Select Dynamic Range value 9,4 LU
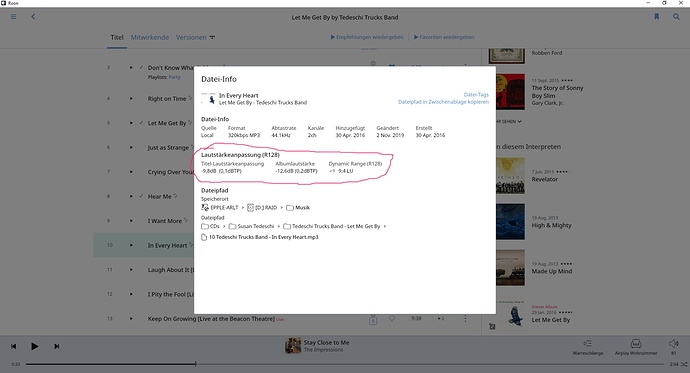Image resolution: width=690 pixels, height=373 pixels. pos(345,171)
